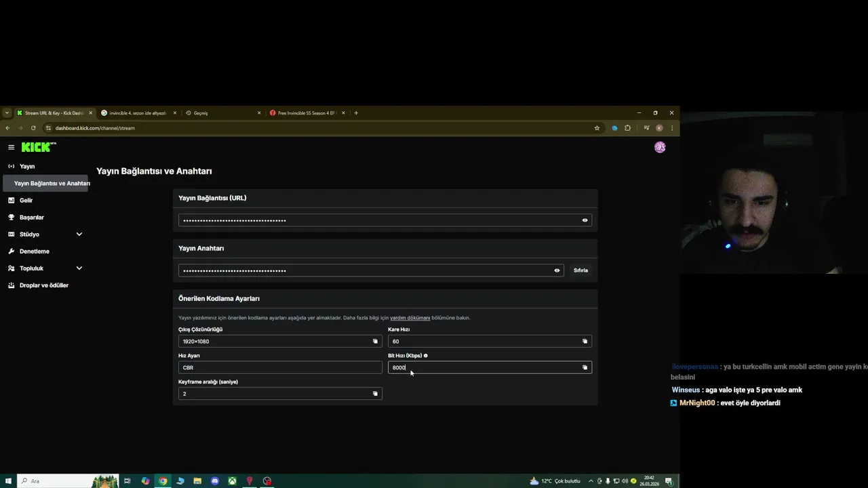Click the Kare Hızı field

point(490,342)
